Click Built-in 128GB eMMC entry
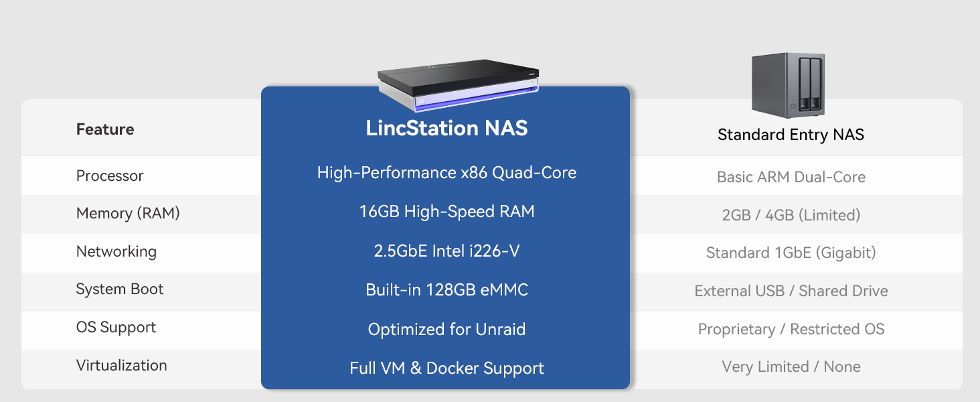The width and height of the screenshot is (980, 402). pyautogui.click(x=446, y=290)
